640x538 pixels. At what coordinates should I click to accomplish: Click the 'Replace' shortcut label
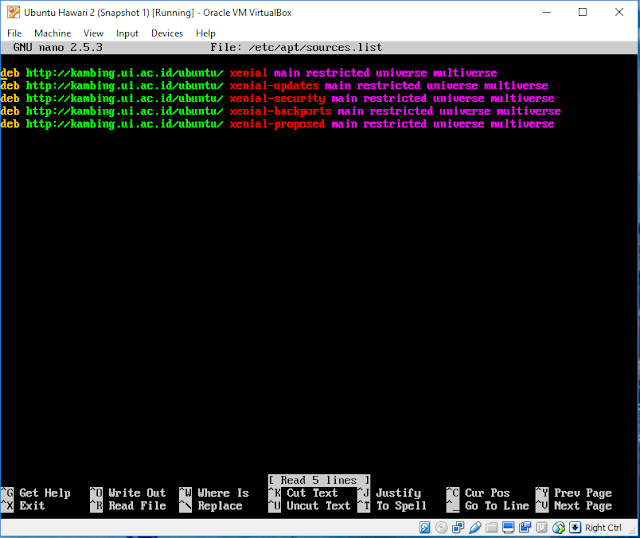pos(220,506)
